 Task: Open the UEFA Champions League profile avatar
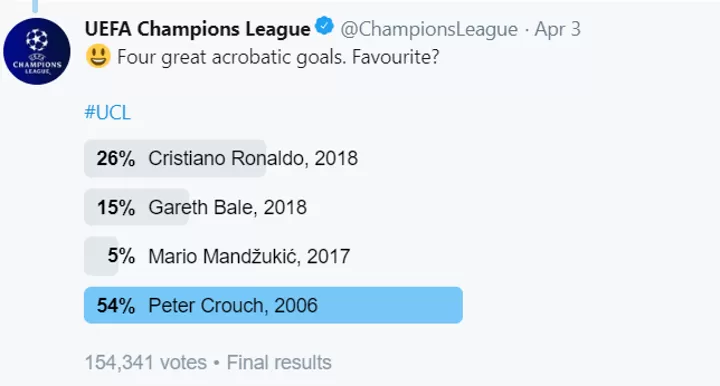pos(37,51)
